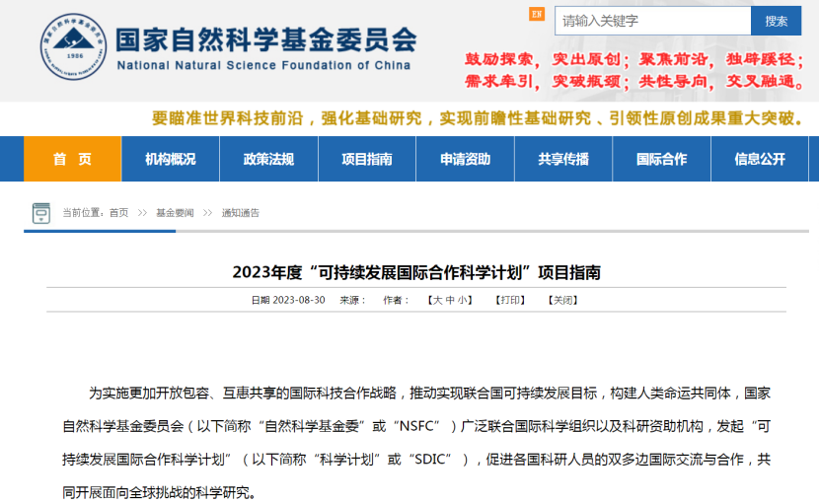
Task: Open the 国际合作 navigation menu
Action: tap(661, 159)
